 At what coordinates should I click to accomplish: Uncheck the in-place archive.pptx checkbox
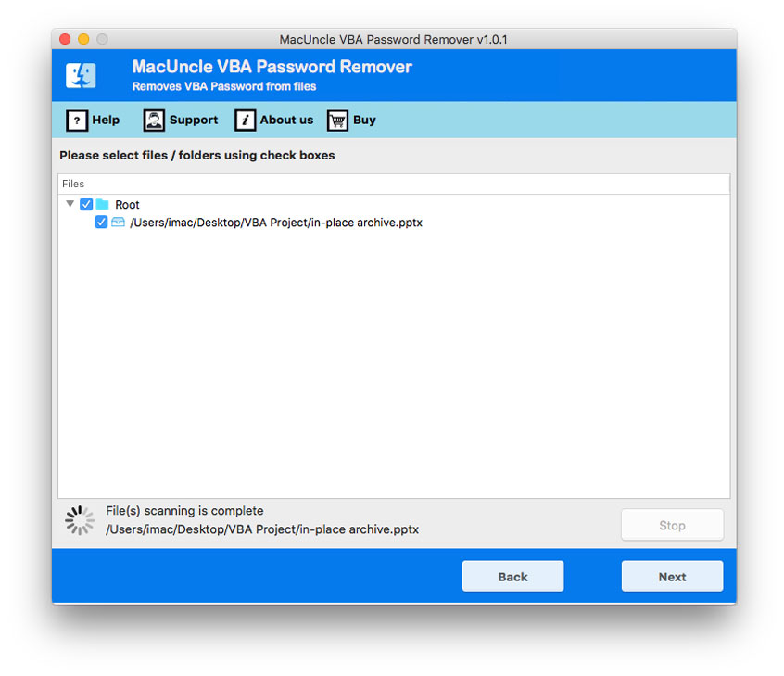point(101,223)
